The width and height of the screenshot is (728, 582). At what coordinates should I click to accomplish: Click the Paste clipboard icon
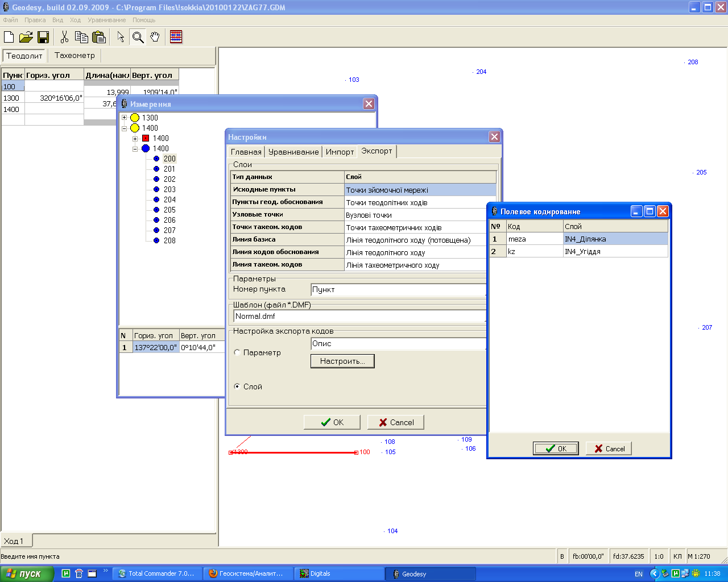click(99, 37)
